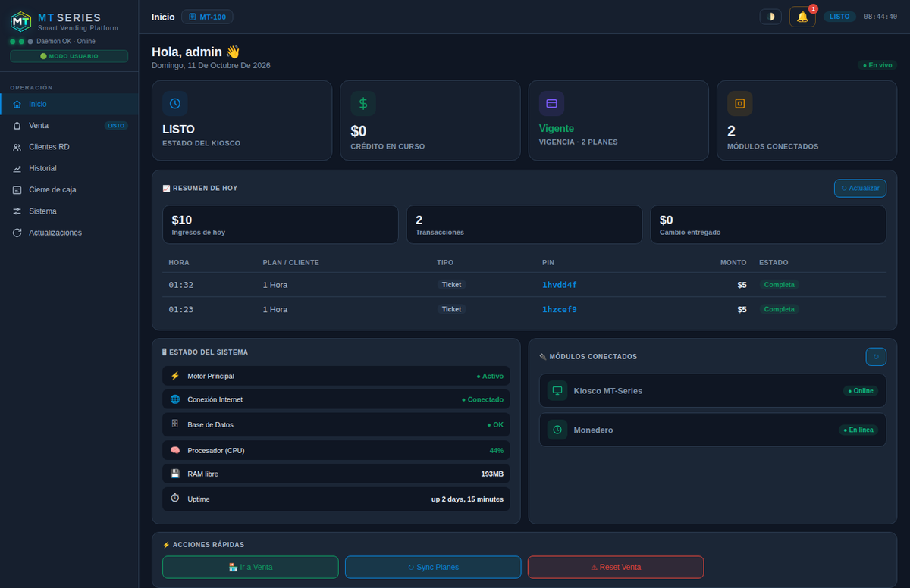Click the floppy disk icon for RAM libre
Screen dimensions: 910x588
[x=175, y=474]
